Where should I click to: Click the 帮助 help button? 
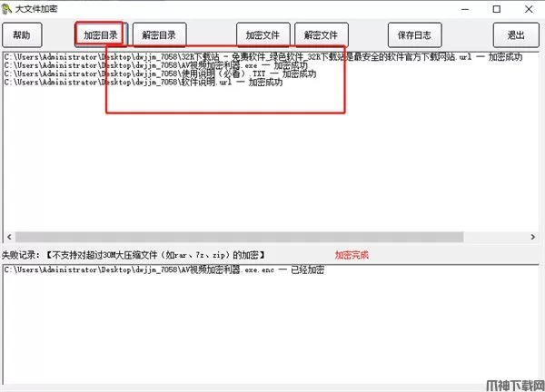click(x=22, y=35)
